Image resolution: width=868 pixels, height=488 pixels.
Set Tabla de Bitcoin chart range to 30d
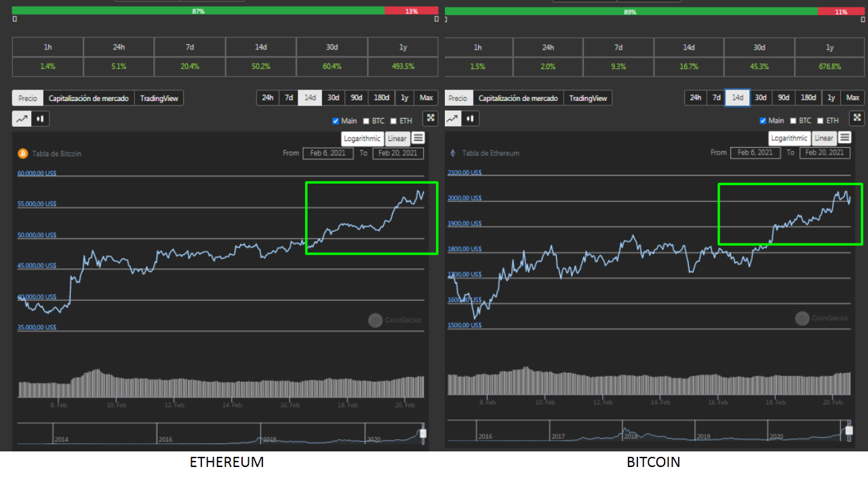click(x=333, y=98)
